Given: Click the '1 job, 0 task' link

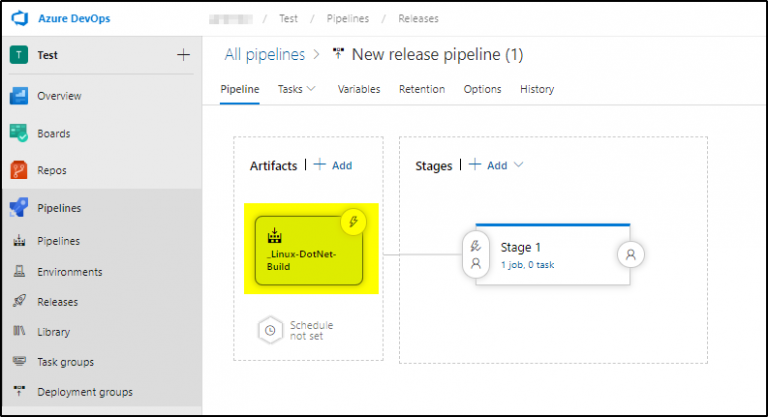Looking at the screenshot, I should pos(528,264).
